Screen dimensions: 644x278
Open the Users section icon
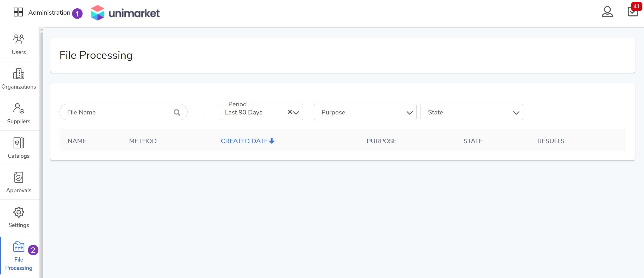click(19, 39)
